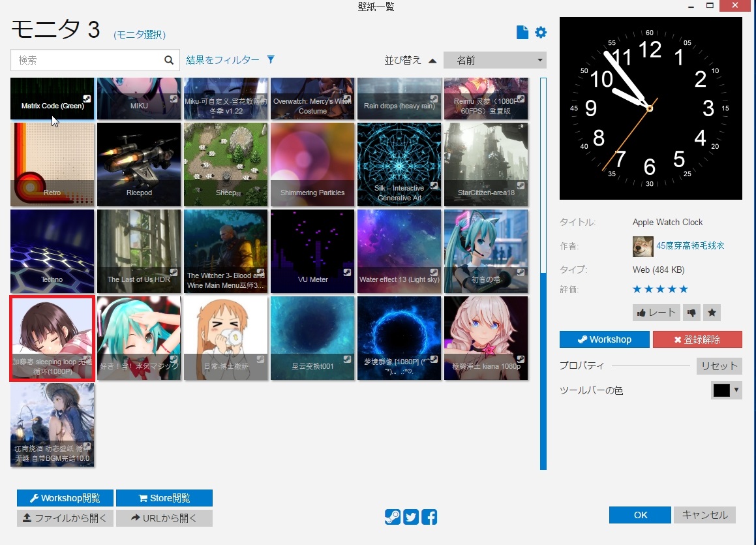
Task: Select StarCitizen-area18 wallpaper
Action: tap(486, 164)
